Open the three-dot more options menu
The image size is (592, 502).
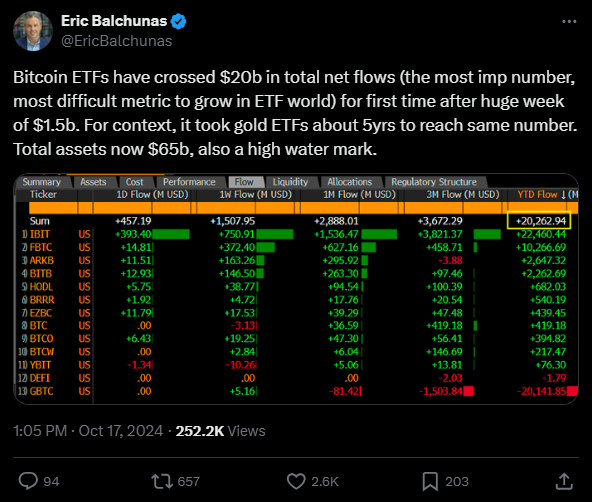click(x=569, y=22)
